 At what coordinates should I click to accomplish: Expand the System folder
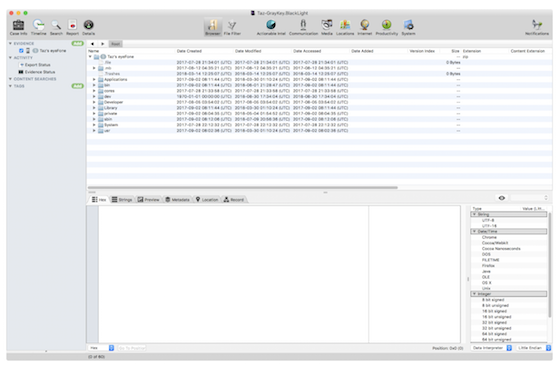[94, 125]
